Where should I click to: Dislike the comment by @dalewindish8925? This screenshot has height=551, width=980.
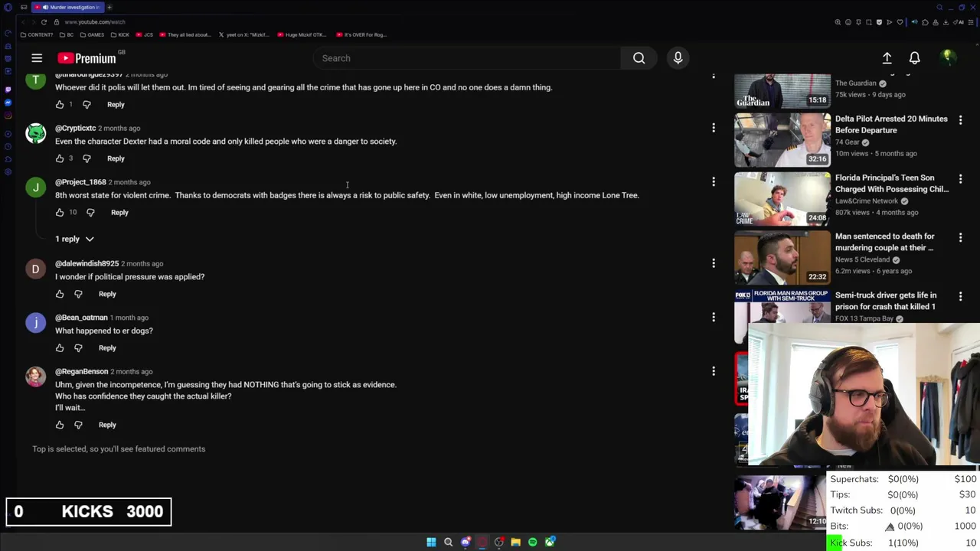click(78, 294)
